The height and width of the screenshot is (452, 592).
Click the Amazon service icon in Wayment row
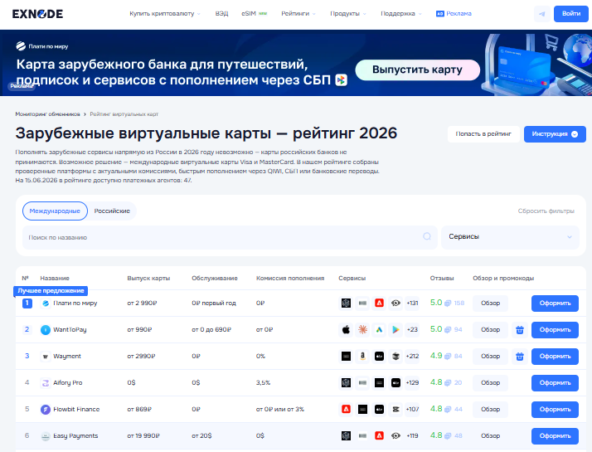[x=362, y=356]
